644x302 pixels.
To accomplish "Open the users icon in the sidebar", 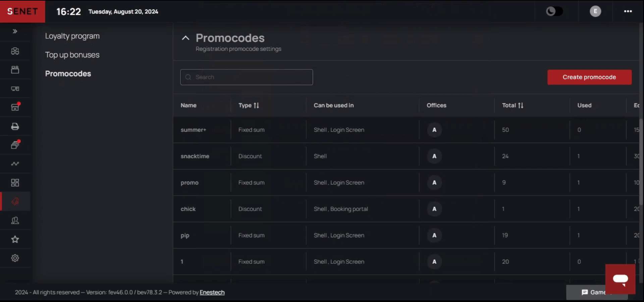I will pos(15,220).
